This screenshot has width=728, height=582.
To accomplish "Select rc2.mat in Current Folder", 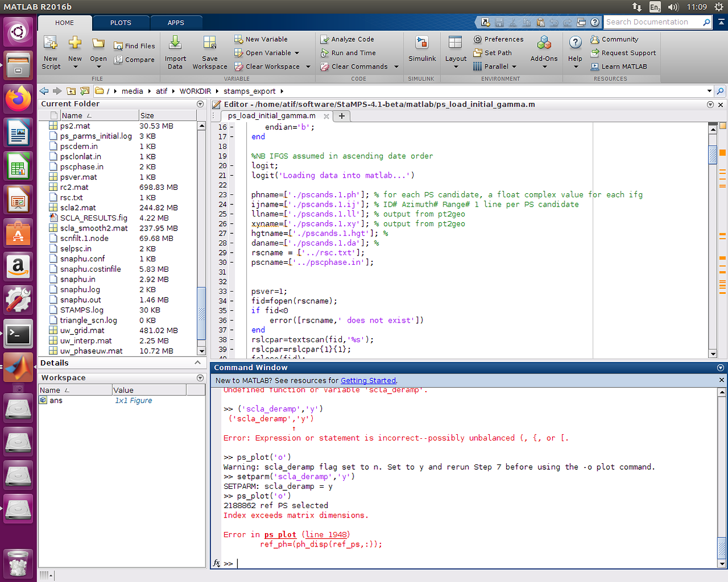I will click(75, 187).
